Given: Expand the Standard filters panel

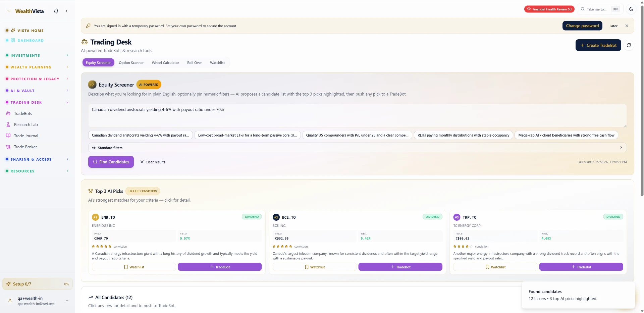Looking at the screenshot, I should (x=357, y=148).
